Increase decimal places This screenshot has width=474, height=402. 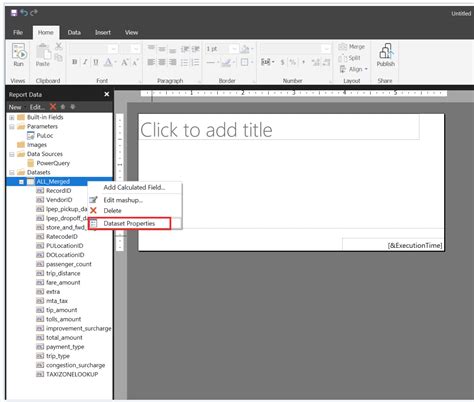316,62
